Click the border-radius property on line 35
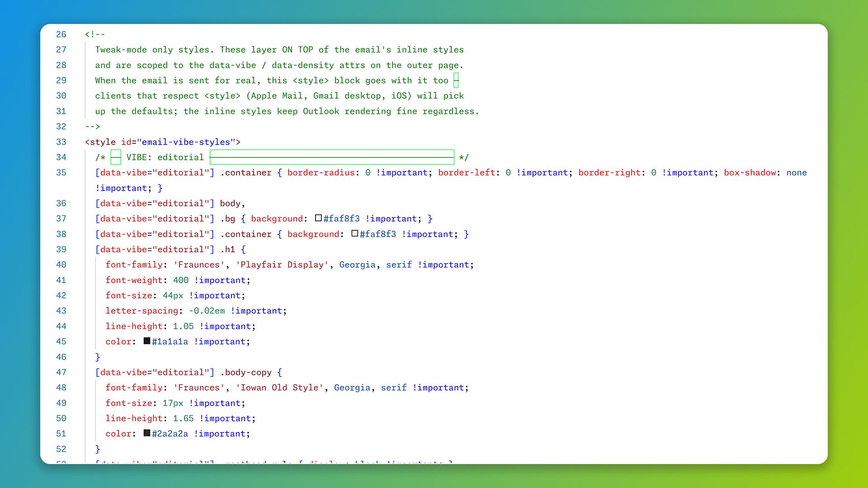868x488 pixels. tap(321, 173)
